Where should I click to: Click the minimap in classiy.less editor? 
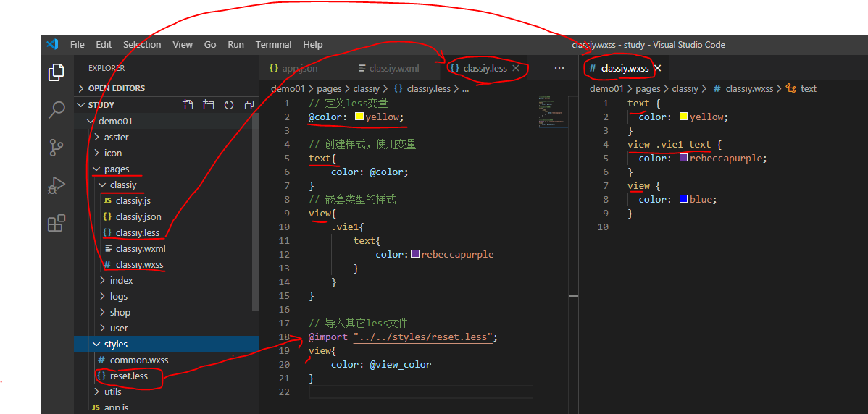tap(552, 112)
